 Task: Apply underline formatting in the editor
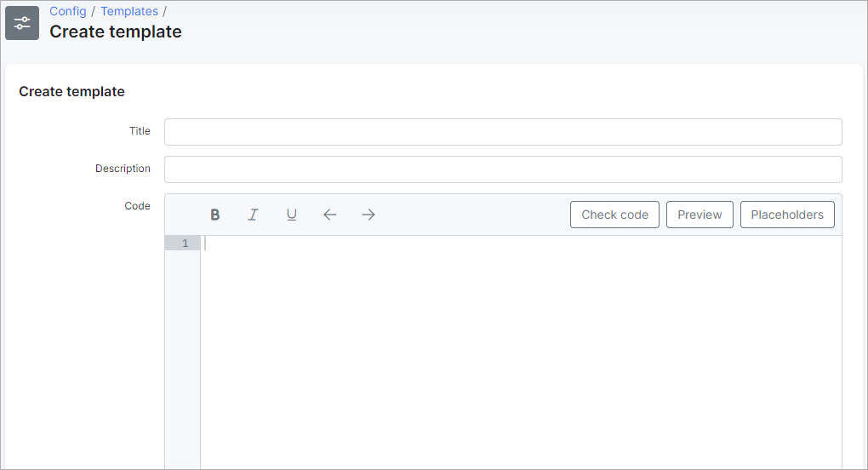(291, 215)
